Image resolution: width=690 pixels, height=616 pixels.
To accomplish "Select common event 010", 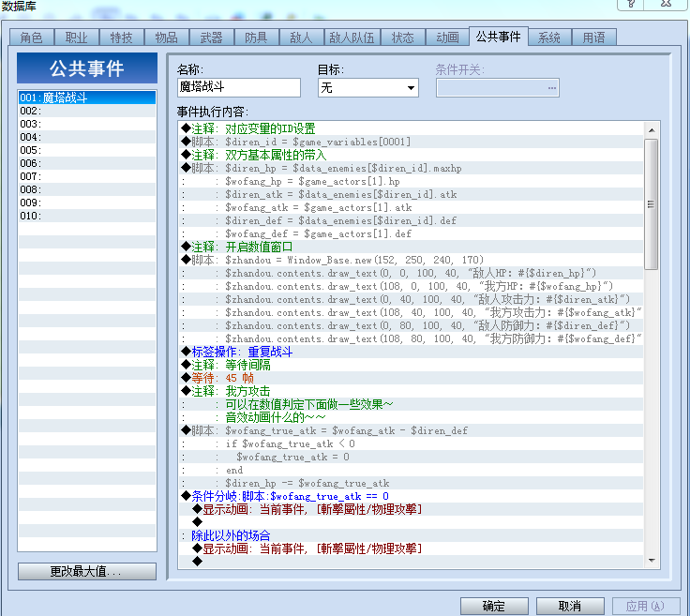I will (87, 216).
